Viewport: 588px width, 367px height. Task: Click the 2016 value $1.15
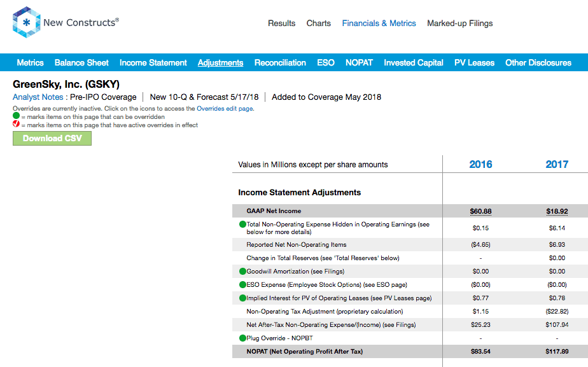coord(480,311)
